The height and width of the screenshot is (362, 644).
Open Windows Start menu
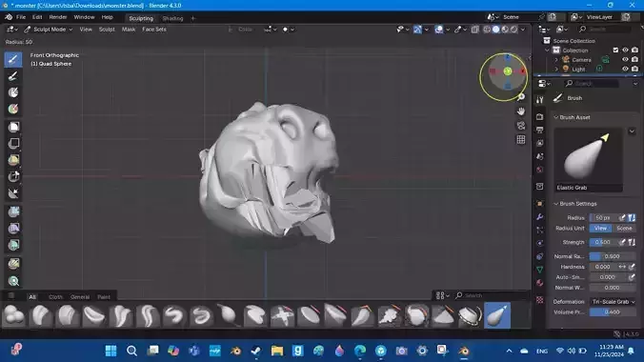coord(111,351)
